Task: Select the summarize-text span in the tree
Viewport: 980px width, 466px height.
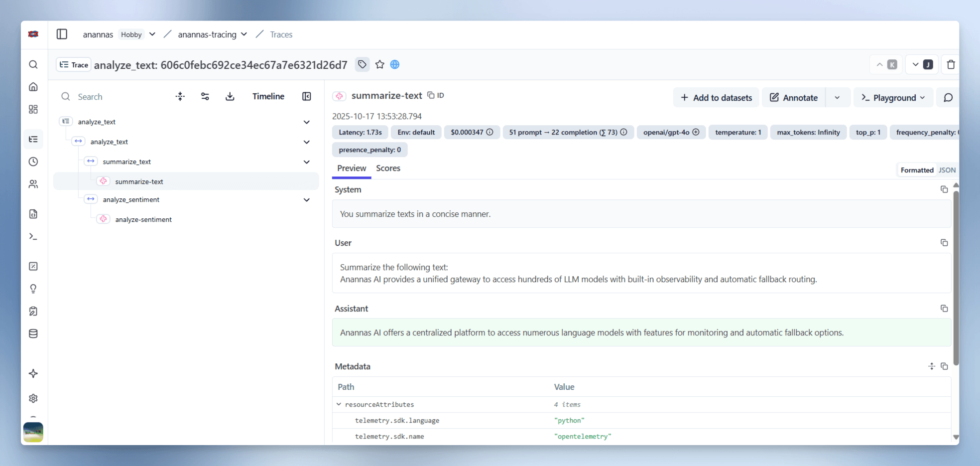Action: [x=139, y=181]
